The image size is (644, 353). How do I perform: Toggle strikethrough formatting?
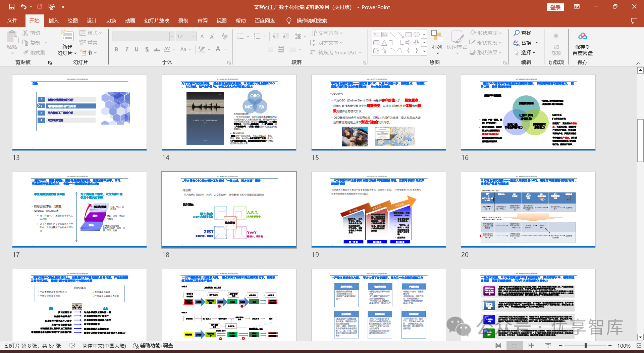pyautogui.click(x=157, y=49)
